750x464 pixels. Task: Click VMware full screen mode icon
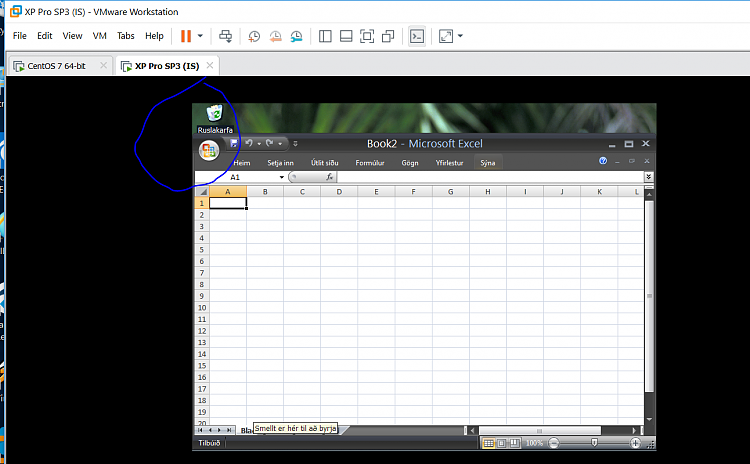coord(367,36)
